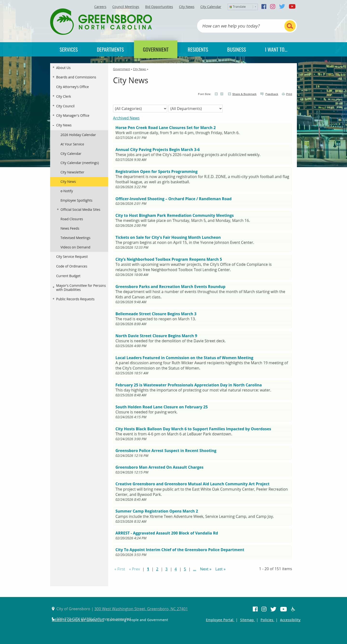Open the Translate language dropdown

(x=242, y=7)
